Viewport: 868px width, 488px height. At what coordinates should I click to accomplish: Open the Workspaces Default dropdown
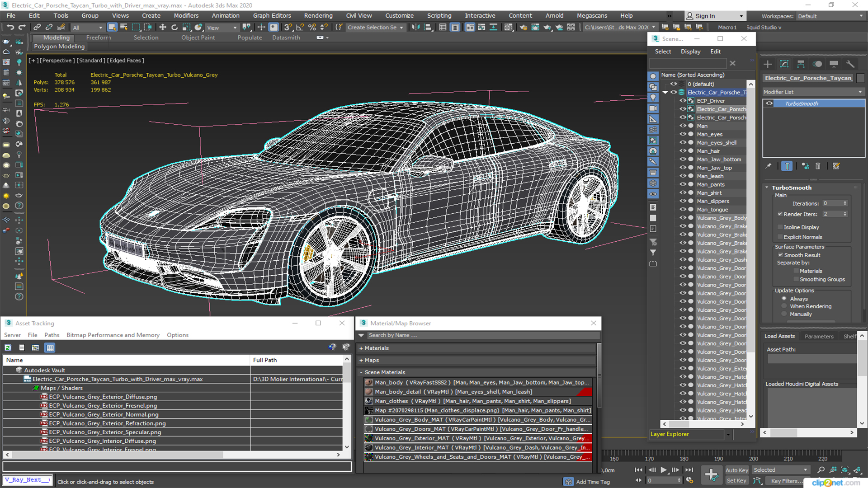830,16
